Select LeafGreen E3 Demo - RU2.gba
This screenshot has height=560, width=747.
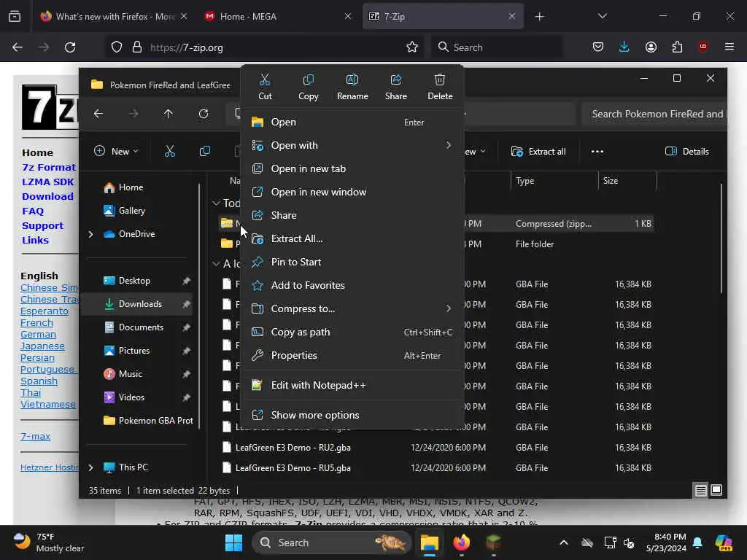[293, 448]
